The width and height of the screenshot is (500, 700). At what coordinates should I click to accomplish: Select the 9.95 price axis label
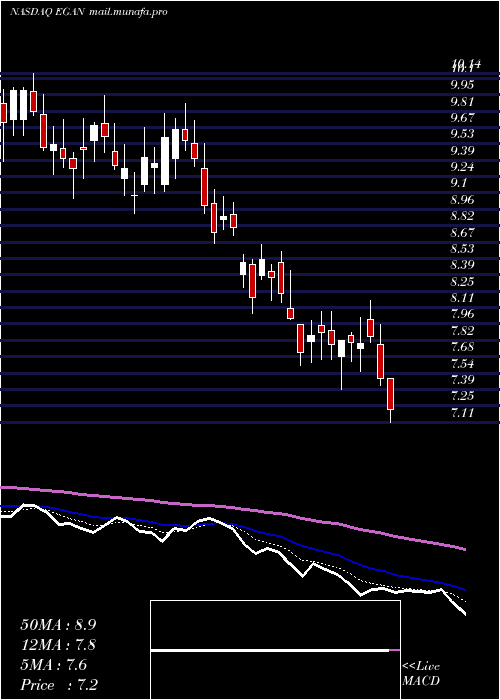[463, 85]
